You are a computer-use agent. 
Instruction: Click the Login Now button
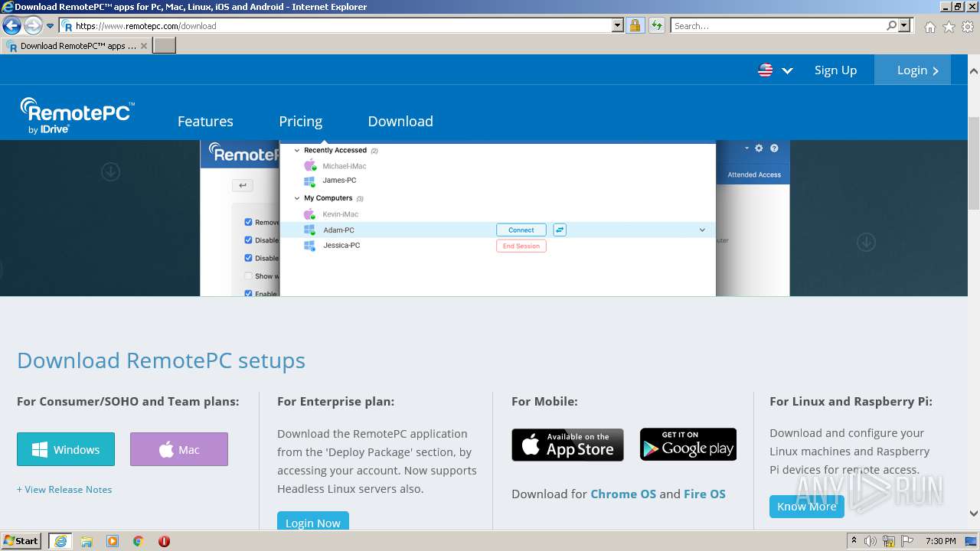(x=313, y=521)
